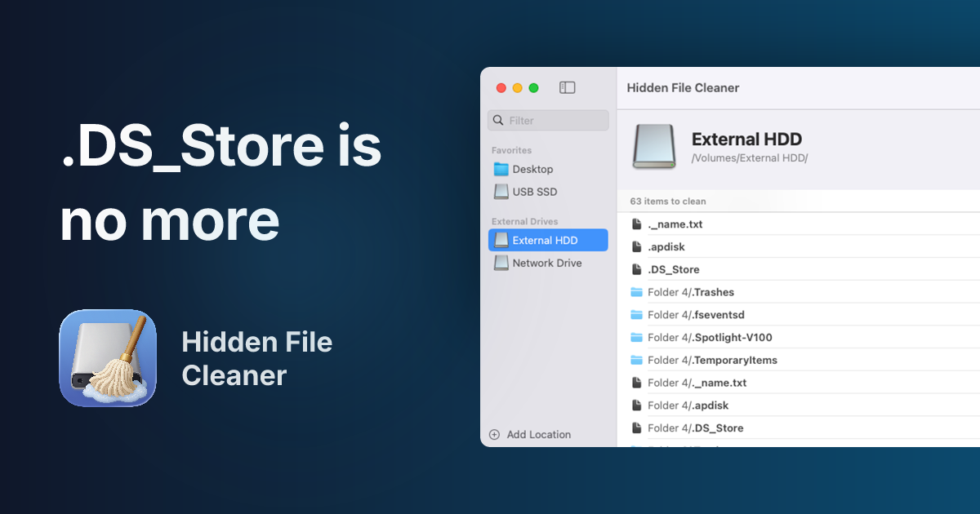Select Folder 4/.DS_Store near the list bottom

coord(695,428)
